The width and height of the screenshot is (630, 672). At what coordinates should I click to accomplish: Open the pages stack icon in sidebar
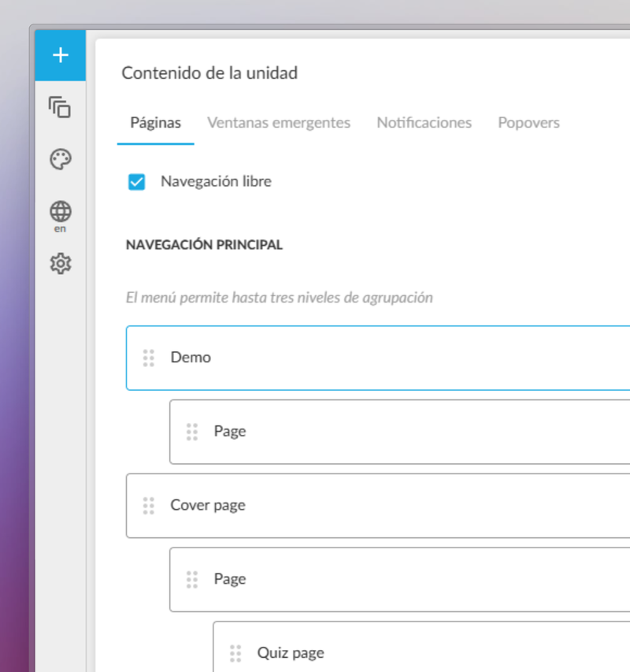pos(60,107)
